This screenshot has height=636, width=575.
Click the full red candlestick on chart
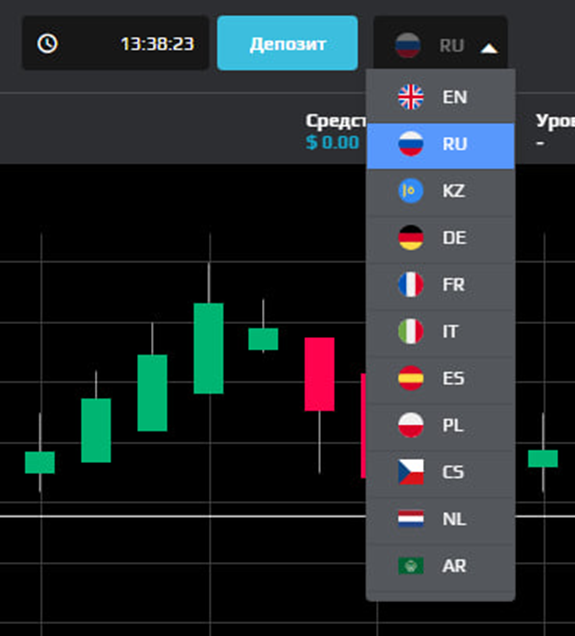[320, 374]
